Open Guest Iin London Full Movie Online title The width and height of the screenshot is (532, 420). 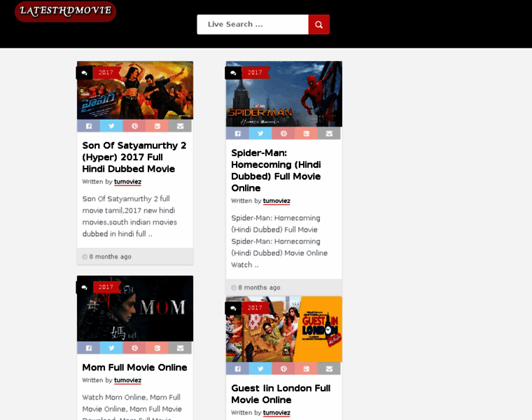[x=281, y=394]
